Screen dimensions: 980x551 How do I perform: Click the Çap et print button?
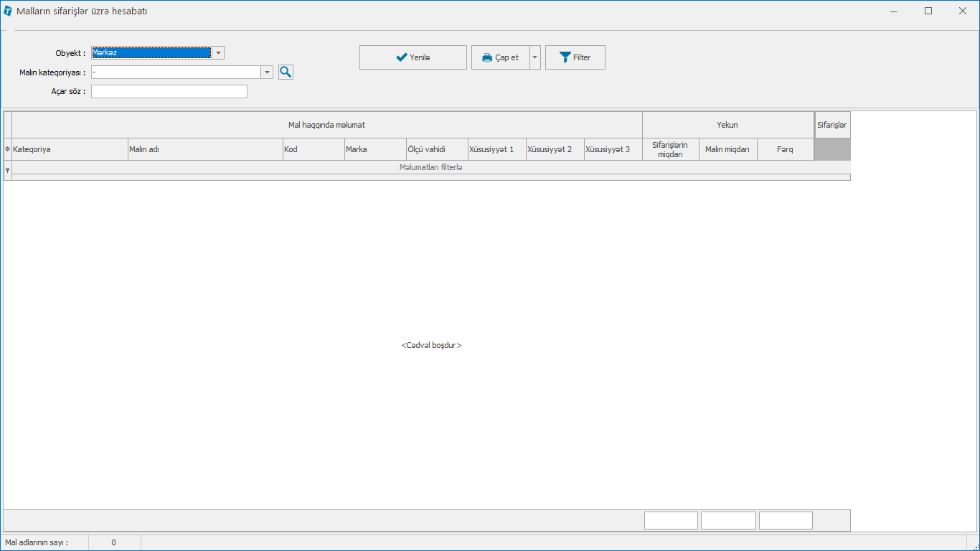tap(500, 57)
